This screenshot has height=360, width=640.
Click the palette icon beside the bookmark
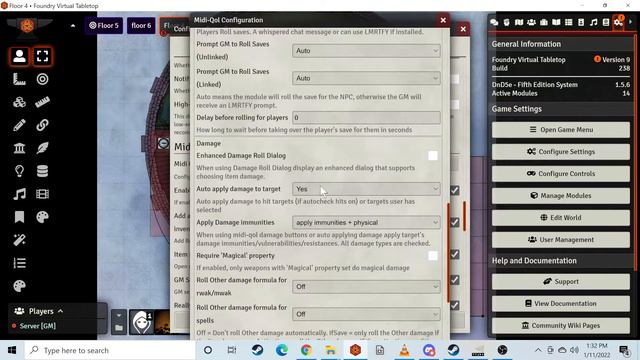pyautogui.click(x=42, y=217)
